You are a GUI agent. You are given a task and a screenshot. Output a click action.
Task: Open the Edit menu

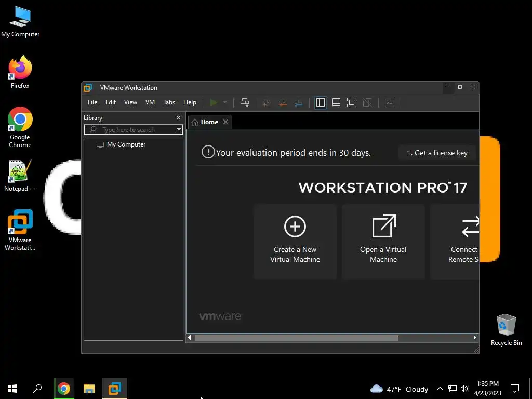click(x=111, y=102)
